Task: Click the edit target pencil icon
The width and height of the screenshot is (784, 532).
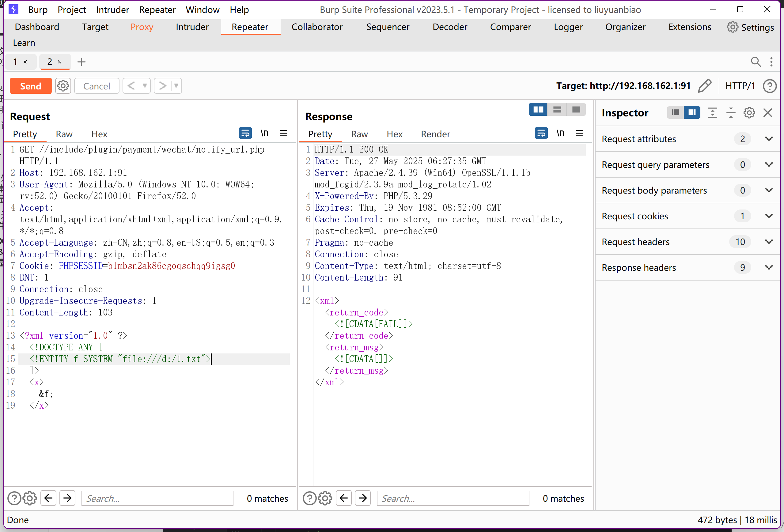Action: click(705, 86)
